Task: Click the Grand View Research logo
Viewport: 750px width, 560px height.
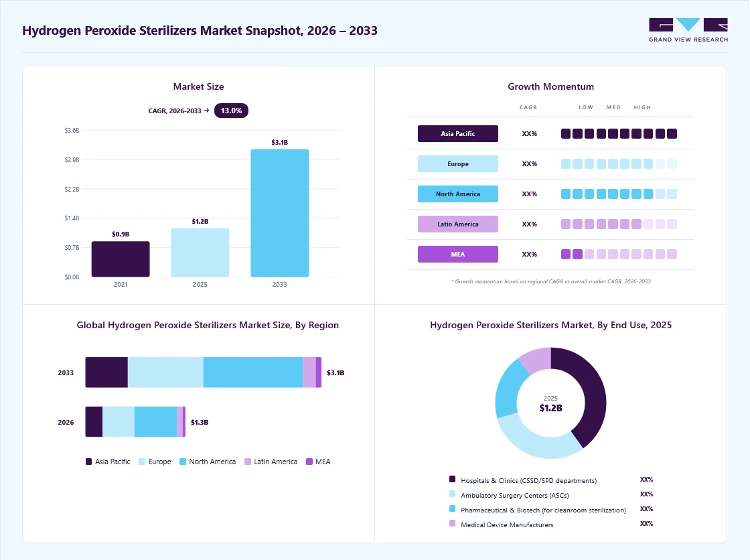Action: 688,30
